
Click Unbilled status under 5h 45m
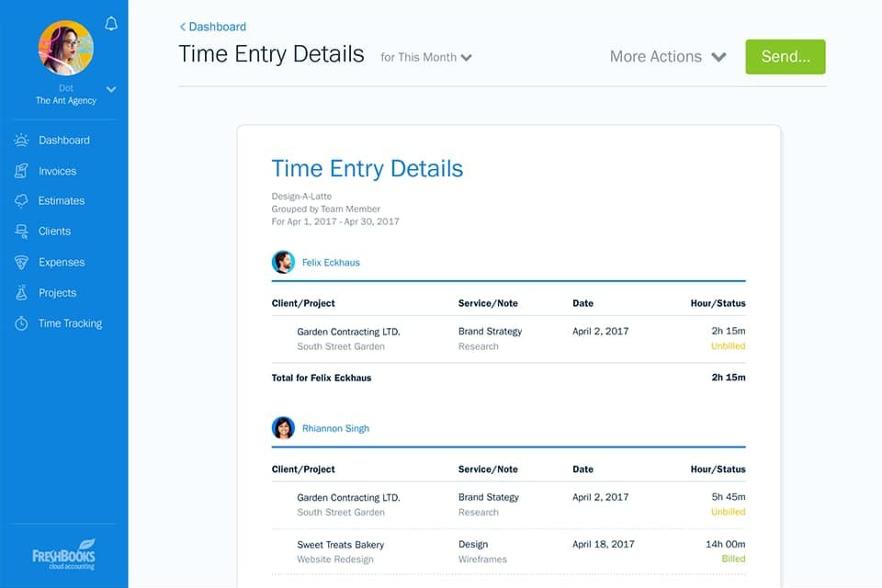[x=728, y=512]
